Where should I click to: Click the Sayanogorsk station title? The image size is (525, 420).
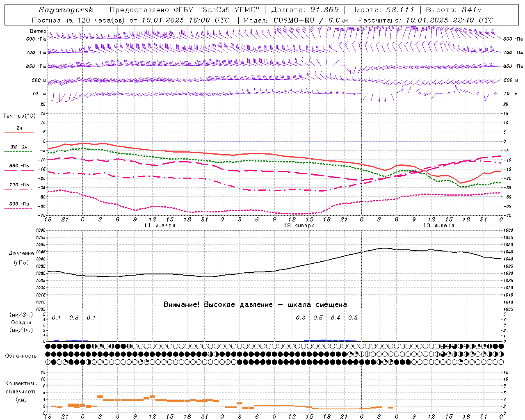tap(66, 10)
